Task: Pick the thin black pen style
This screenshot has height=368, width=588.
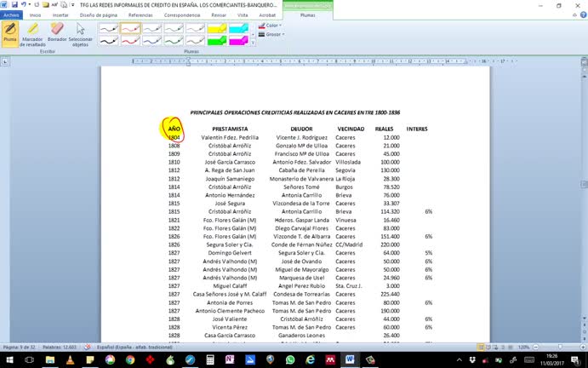Action: point(109,28)
